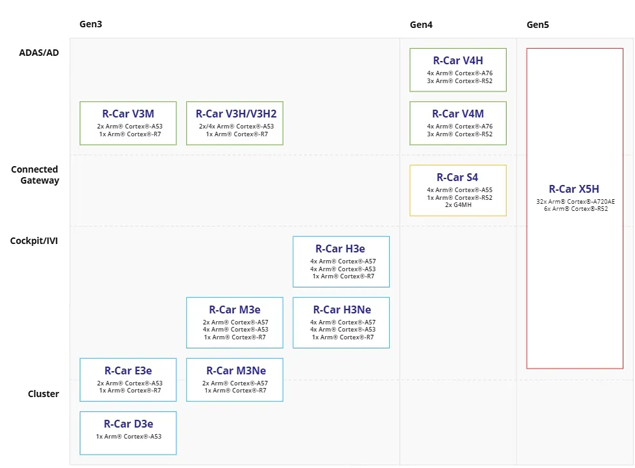635x468 pixels.
Task: Click the R-Car H3Ne card
Action: click(x=341, y=323)
